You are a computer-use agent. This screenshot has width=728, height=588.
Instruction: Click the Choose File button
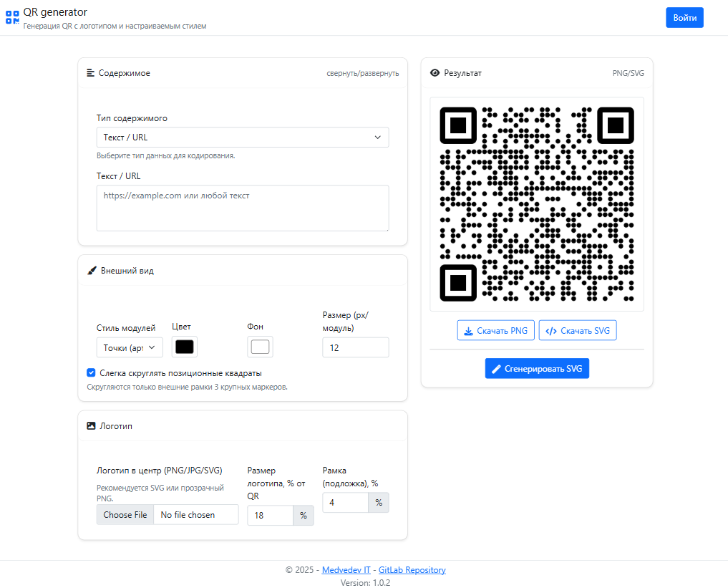(x=125, y=515)
